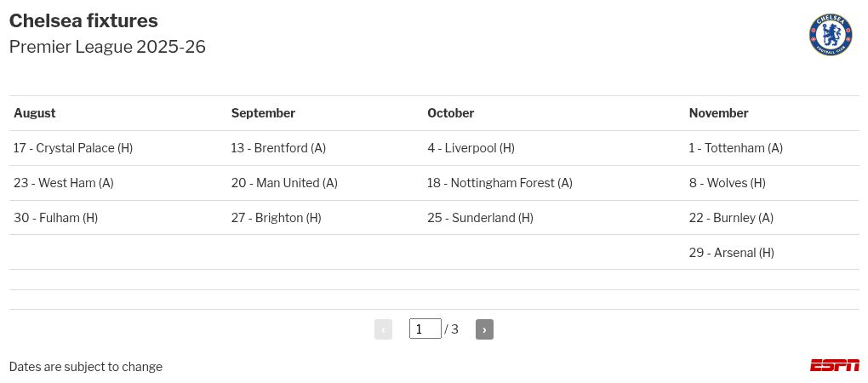Select the Fulham (H) fixture cell
The height and width of the screenshot is (383, 868).
[56, 218]
